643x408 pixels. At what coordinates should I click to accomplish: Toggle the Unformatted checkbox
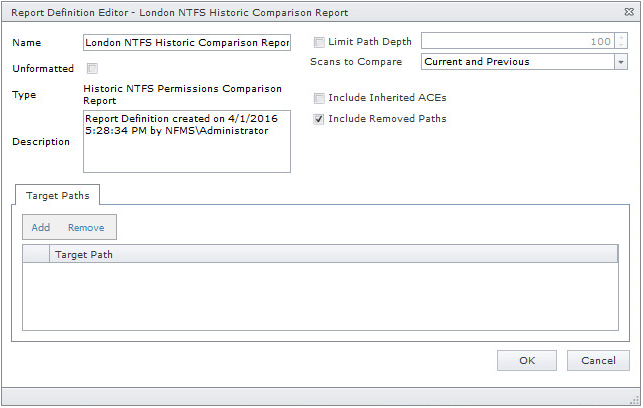tap(92, 69)
